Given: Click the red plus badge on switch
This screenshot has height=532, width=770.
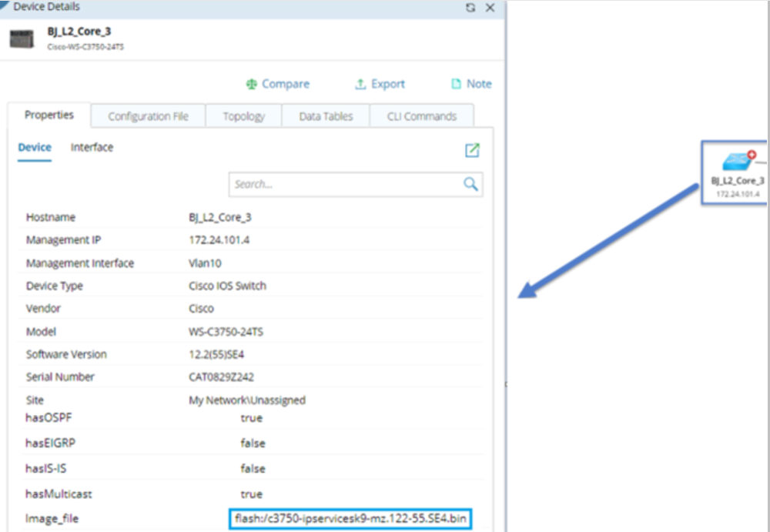Looking at the screenshot, I should pos(752,155).
